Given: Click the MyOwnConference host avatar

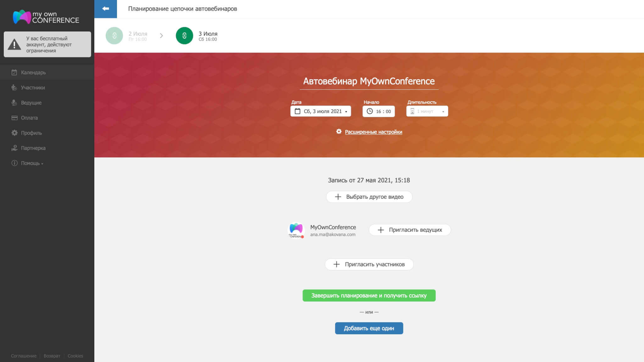Looking at the screenshot, I should (x=296, y=230).
